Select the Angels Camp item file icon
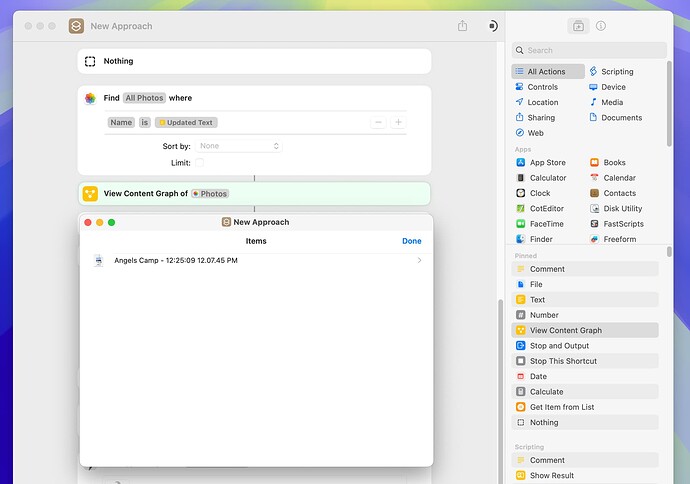This screenshot has height=484, width=690. pyautogui.click(x=99, y=260)
